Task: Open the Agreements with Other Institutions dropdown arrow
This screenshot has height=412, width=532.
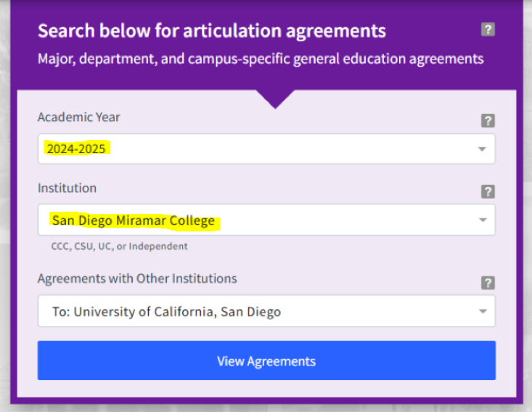Action: (482, 312)
